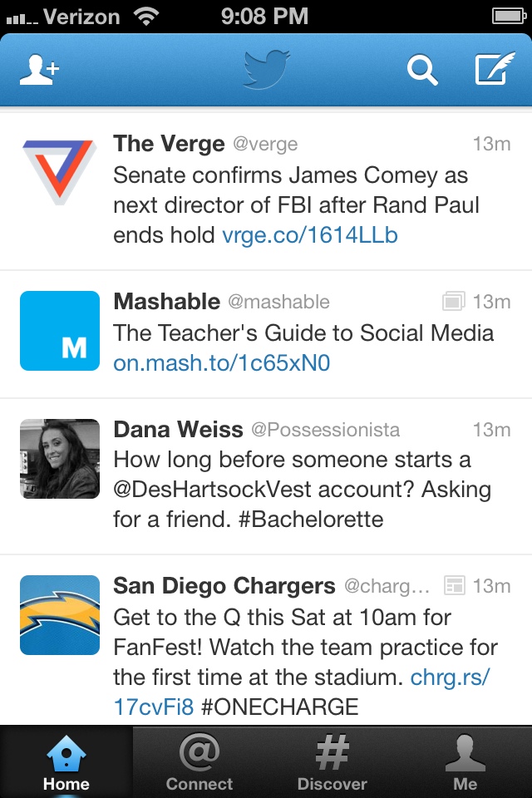Tap the Mashable profile avatar

59,330
